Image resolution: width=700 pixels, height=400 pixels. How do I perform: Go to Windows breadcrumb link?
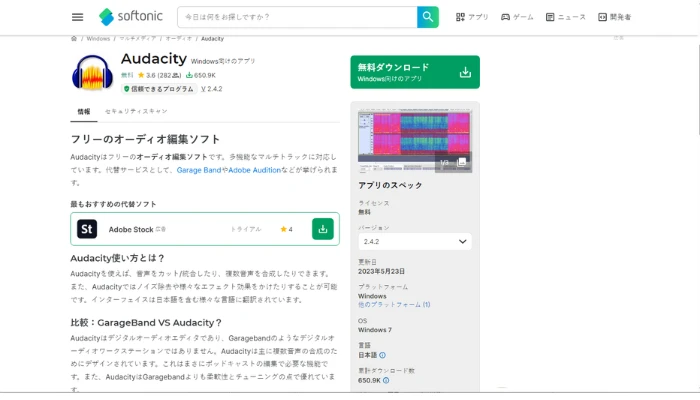(98, 39)
